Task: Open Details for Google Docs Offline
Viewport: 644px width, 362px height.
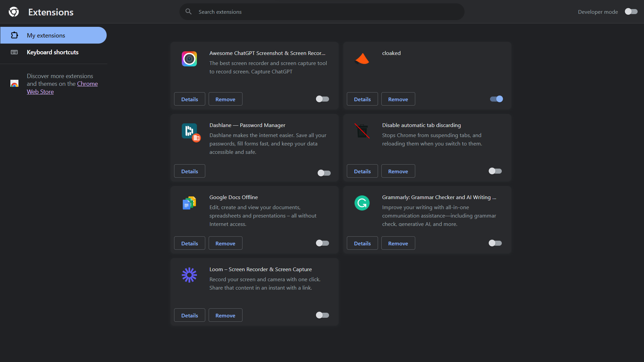Action: [x=190, y=243]
